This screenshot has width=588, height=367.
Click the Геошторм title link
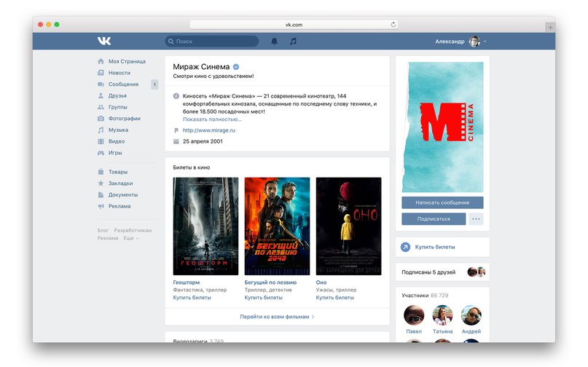(x=186, y=283)
